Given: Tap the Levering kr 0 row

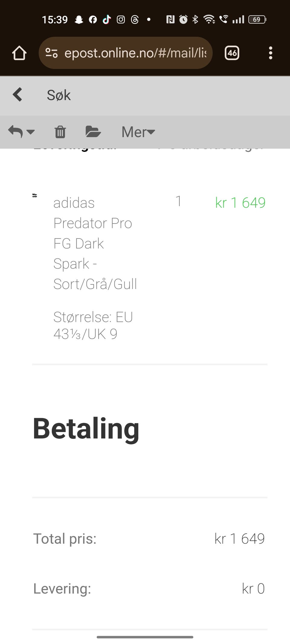Looking at the screenshot, I should tap(149, 588).
